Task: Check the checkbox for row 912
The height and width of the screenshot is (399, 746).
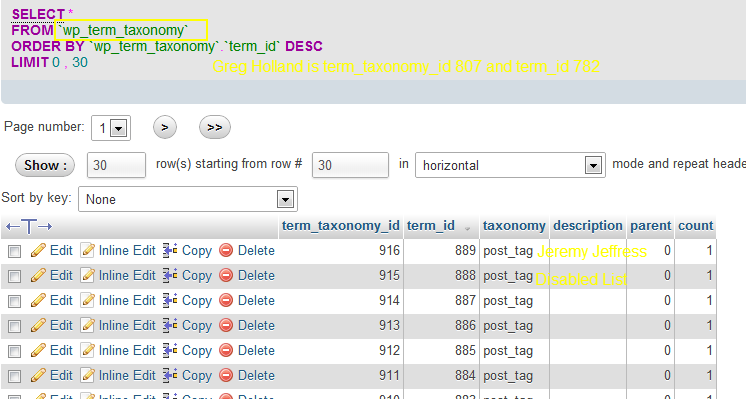Action: coord(15,351)
